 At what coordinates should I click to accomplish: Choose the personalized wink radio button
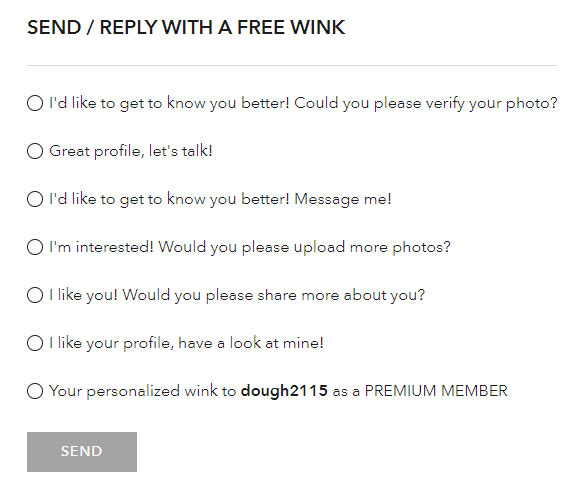tap(35, 391)
